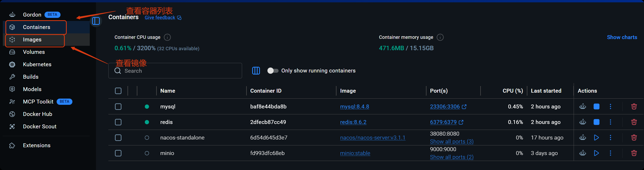Show all ports for nacos-standalone
Viewport: 644px width, 170px height.
click(x=452, y=142)
